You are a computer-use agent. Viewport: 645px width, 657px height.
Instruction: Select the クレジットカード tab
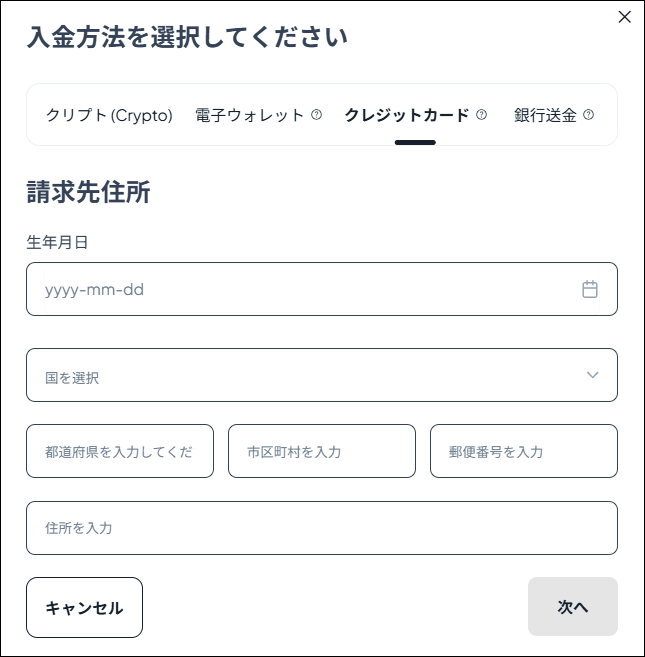(406, 115)
